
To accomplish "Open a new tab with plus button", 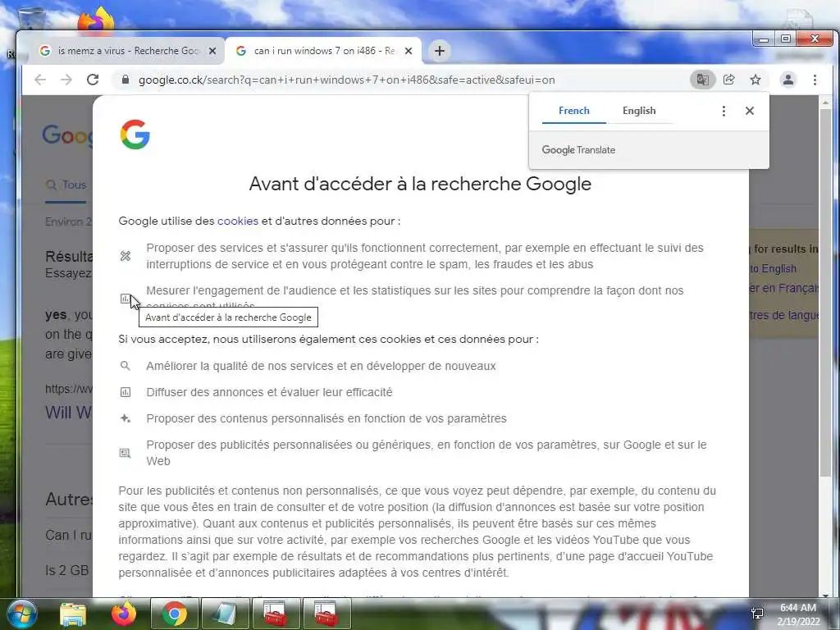I will click(x=440, y=51).
